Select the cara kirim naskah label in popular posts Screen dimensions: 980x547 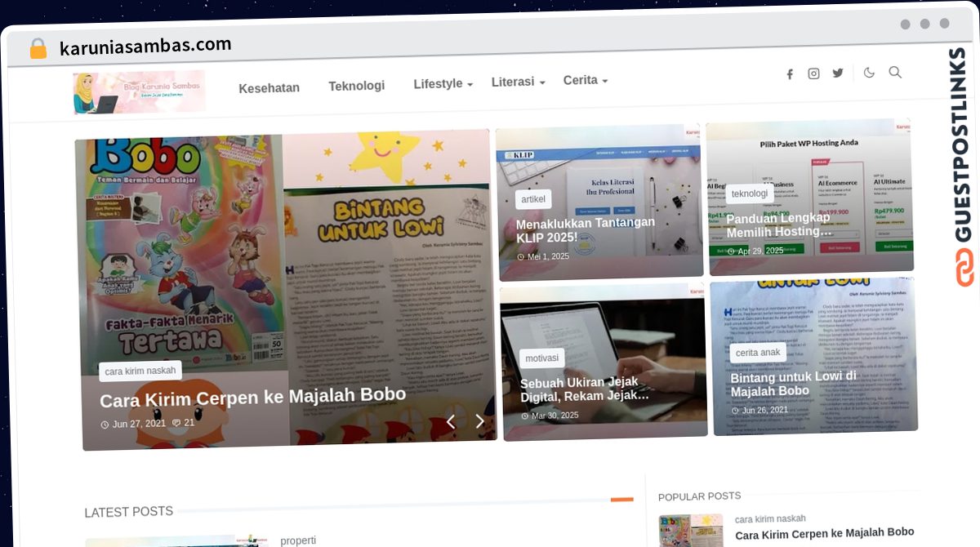tap(770, 519)
